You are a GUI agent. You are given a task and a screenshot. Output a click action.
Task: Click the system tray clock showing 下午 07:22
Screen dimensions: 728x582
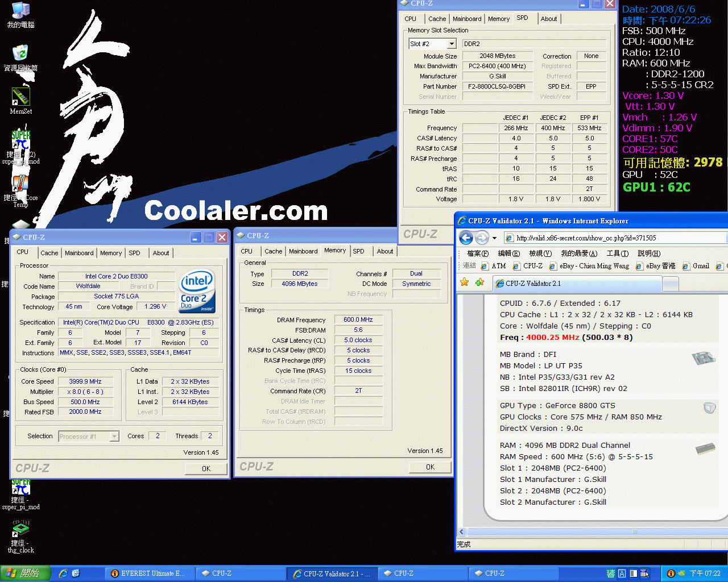pos(705,573)
